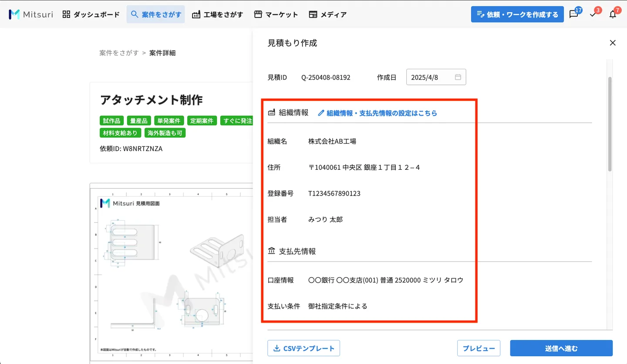
Task: Click the CSVテンプレート download button
Action: click(x=303, y=348)
